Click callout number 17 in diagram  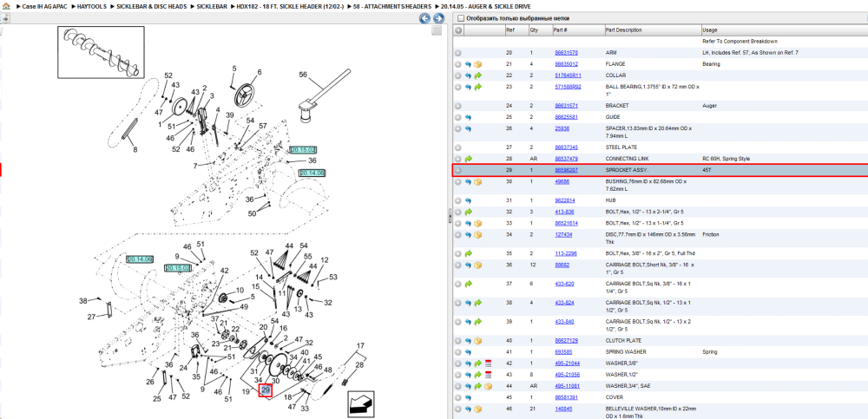point(361,346)
